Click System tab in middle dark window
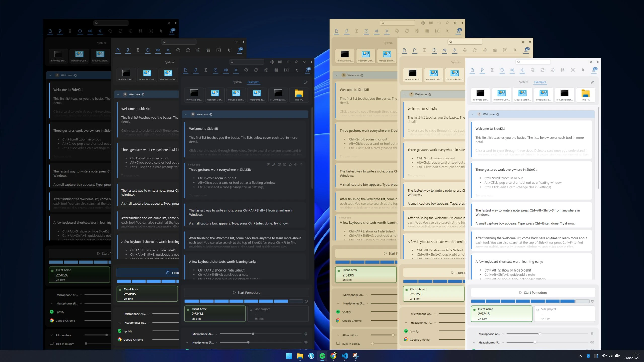 click(x=169, y=62)
